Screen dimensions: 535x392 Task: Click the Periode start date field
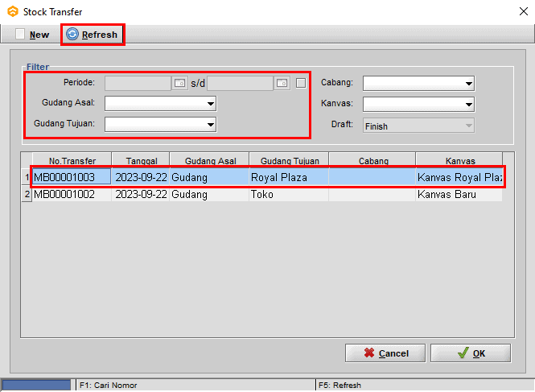tap(138, 83)
